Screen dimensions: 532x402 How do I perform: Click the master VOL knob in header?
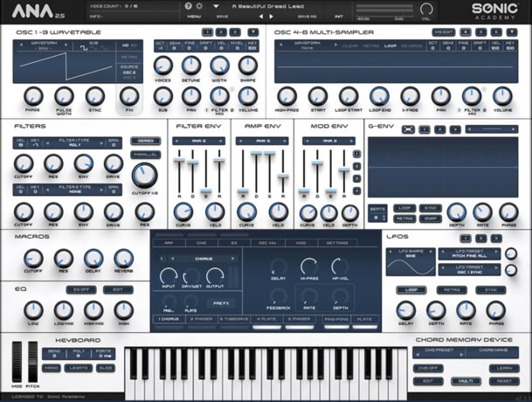(426, 9)
